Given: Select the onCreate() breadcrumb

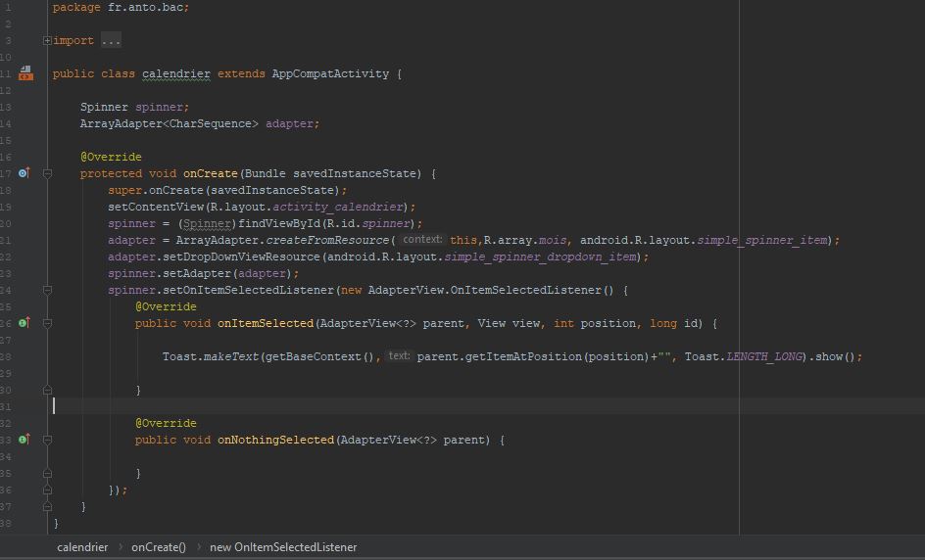Looking at the screenshot, I should pyautogui.click(x=159, y=547).
